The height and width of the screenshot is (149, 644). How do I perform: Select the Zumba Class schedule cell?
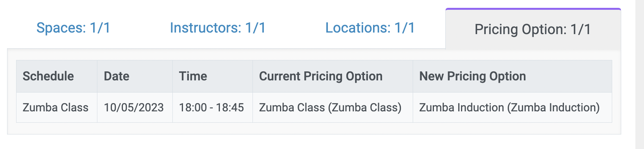tap(57, 107)
